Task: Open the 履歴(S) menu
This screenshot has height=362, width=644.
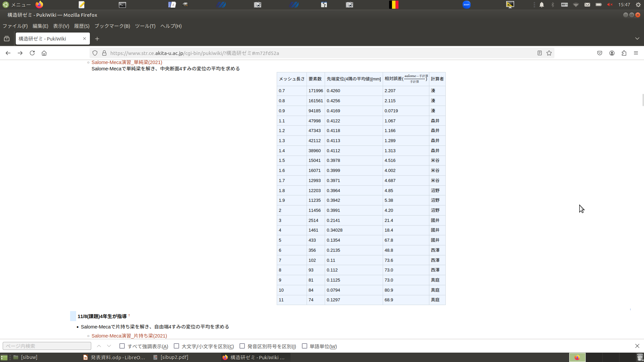Action: (x=82, y=26)
